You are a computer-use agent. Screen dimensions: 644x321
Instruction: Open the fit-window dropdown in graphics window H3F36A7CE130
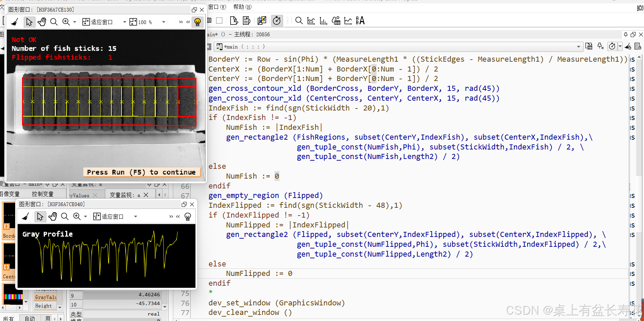tap(125, 22)
